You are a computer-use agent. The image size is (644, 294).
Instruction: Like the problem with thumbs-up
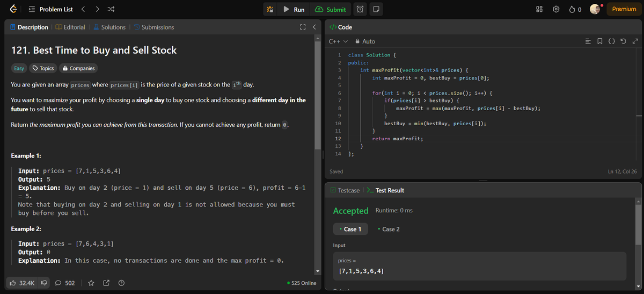(x=23, y=283)
